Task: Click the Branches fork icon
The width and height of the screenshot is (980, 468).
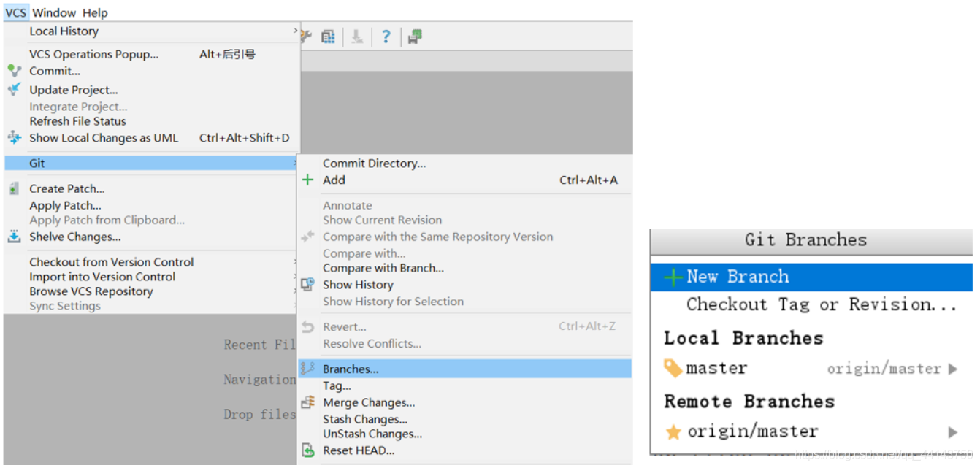Action: click(308, 369)
